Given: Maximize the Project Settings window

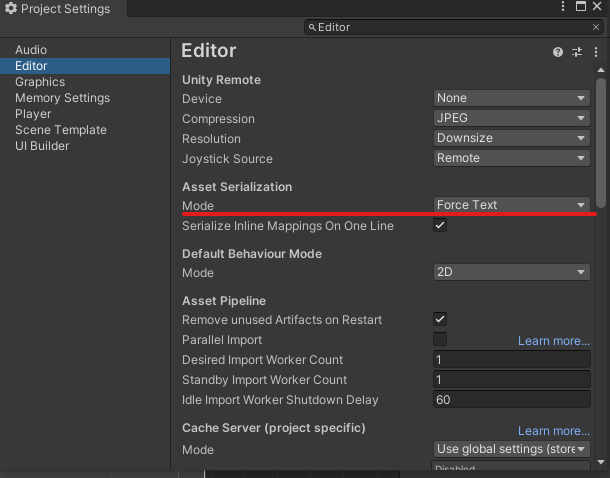Looking at the screenshot, I should [580, 6].
